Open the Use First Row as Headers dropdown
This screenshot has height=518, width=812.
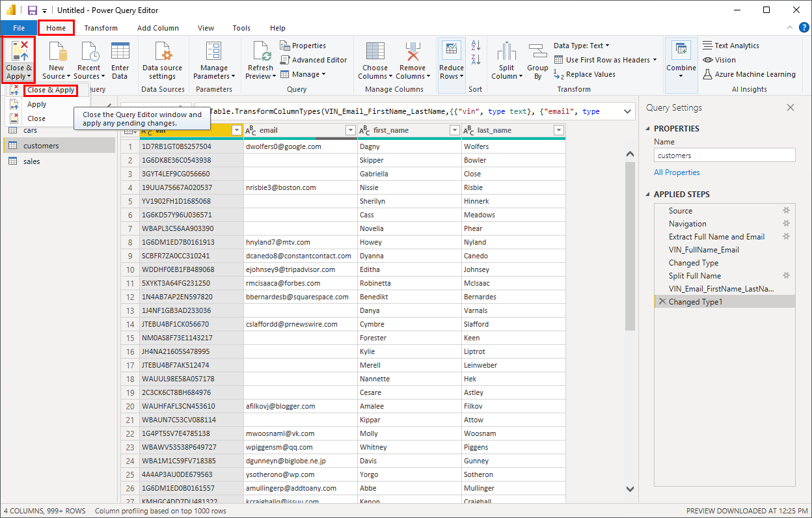606,60
